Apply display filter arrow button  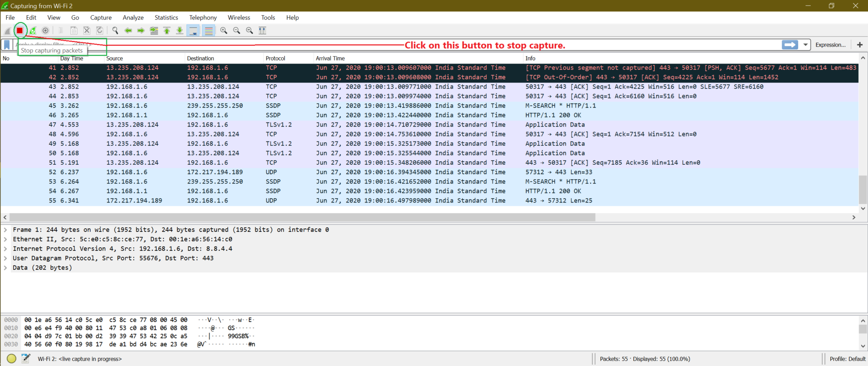pos(790,44)
